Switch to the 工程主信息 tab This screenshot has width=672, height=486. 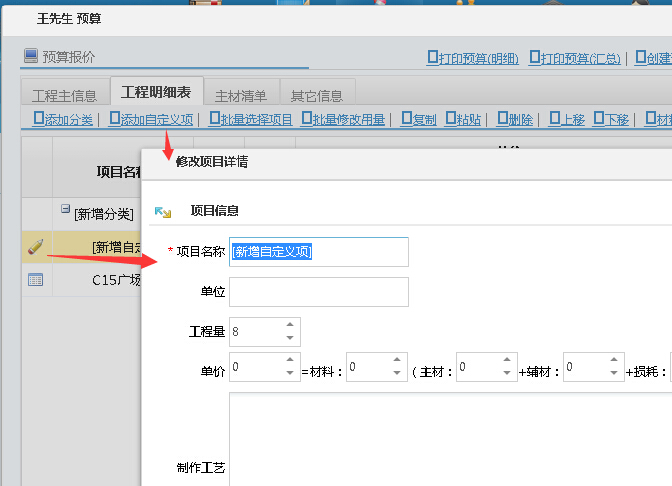click(x=64, y=96)
